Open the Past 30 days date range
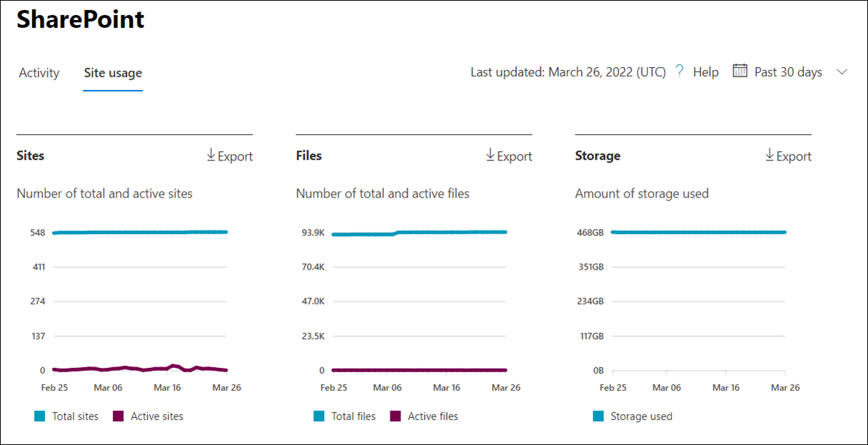The height and width of the screenshot is (445, 868). 788,72
